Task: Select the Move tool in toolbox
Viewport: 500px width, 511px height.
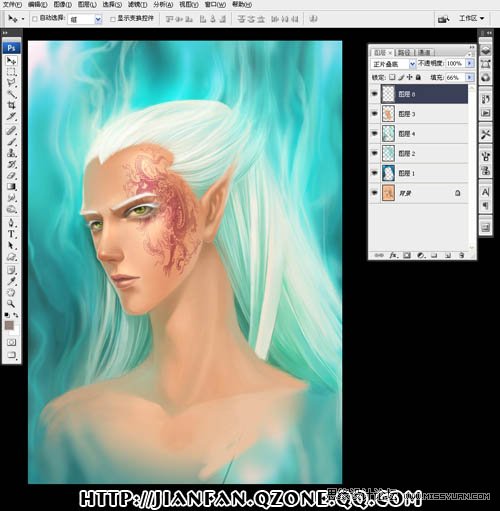Action: pos(11,61)
